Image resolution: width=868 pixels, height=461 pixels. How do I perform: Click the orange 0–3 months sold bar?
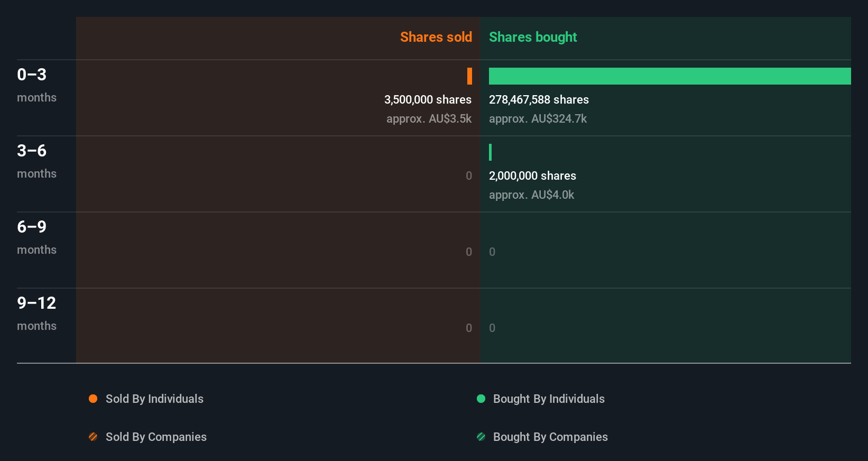coord(469,76)
